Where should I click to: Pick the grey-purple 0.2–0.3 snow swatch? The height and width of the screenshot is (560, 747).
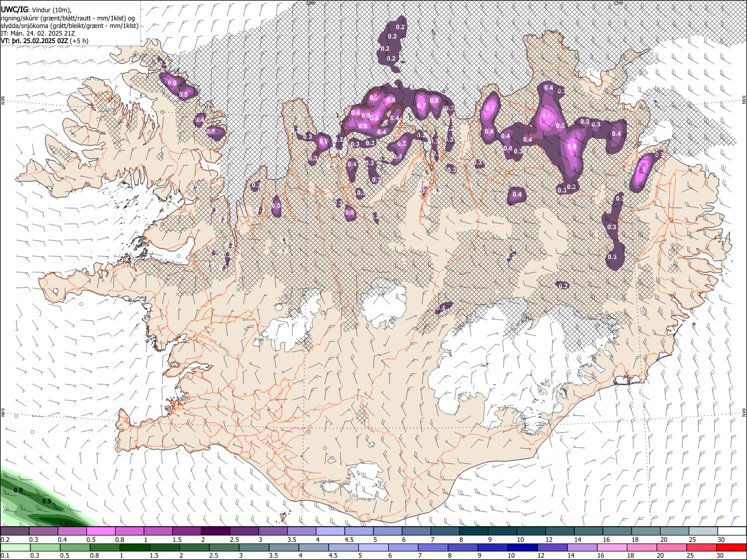(15, 531)
